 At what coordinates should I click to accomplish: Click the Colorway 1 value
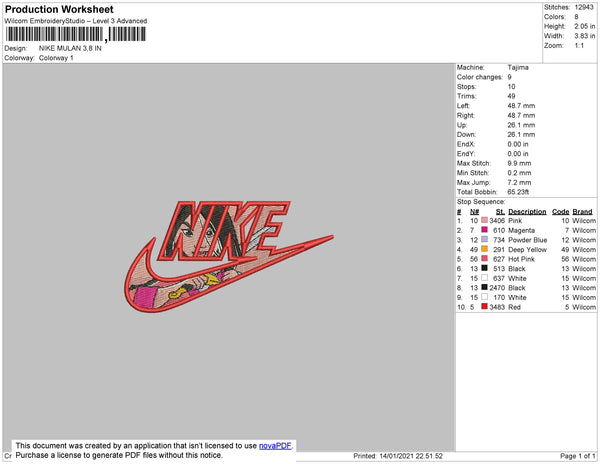pos(56,58)
